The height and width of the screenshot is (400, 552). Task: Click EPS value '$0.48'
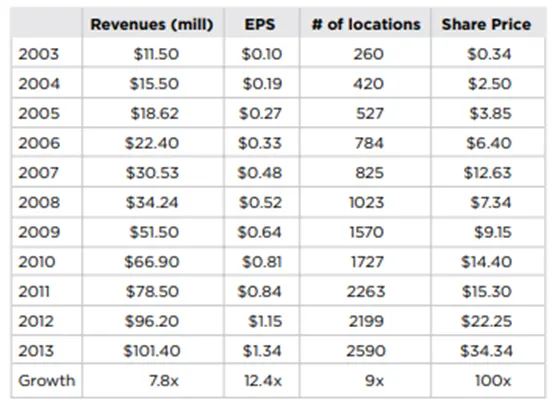(260, 173)
